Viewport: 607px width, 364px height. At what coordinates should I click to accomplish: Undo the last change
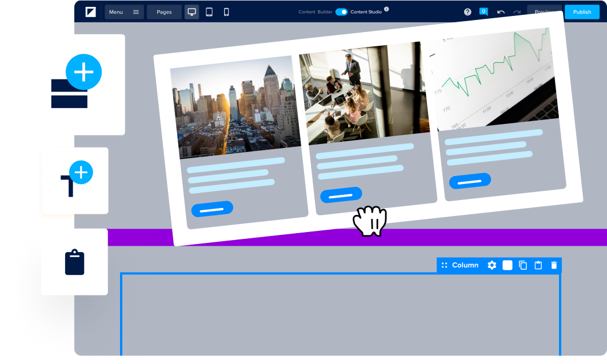(501, 12)
